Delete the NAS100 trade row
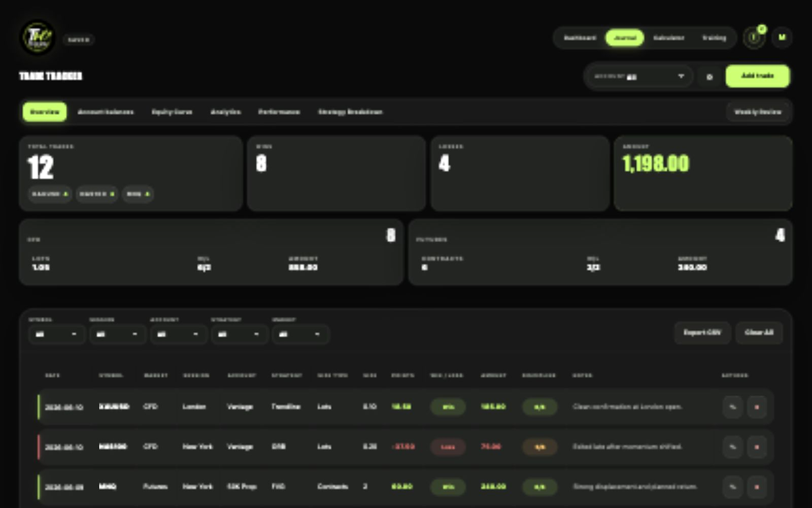812x508 pixels. point(757,447)
